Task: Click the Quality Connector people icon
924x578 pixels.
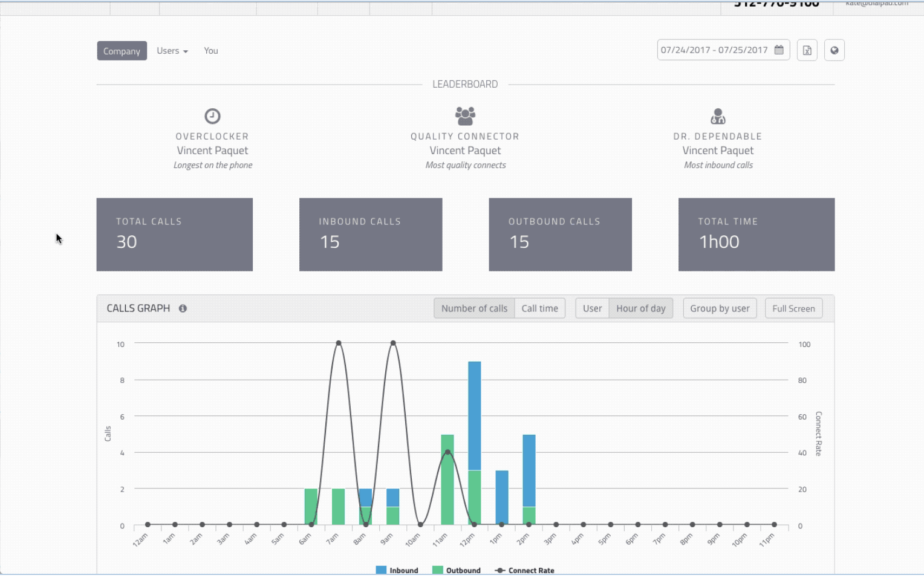Action: [x=465, y=115]
